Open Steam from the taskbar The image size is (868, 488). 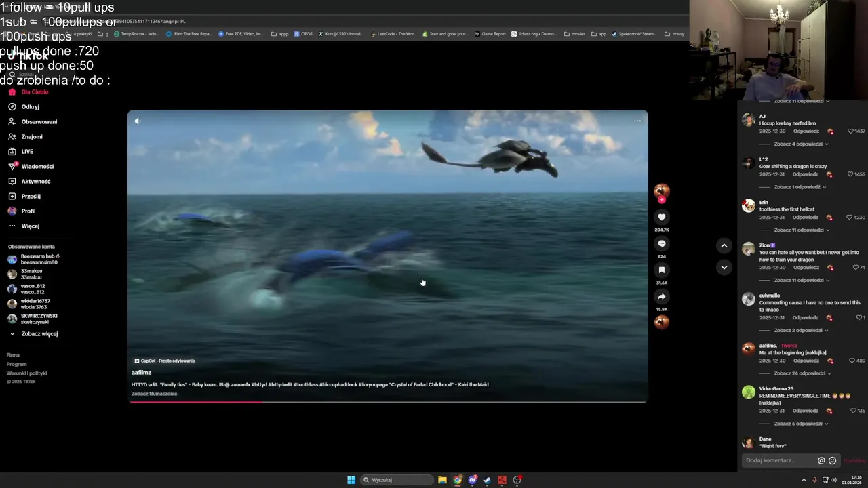(487, 480)
